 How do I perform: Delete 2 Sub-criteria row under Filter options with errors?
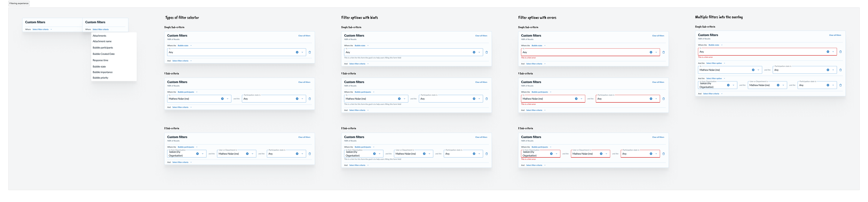[664, 154]
